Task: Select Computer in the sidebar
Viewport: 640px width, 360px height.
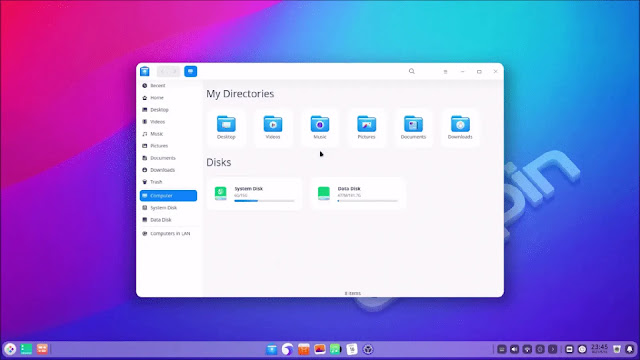Action: (x=168, y=196)
